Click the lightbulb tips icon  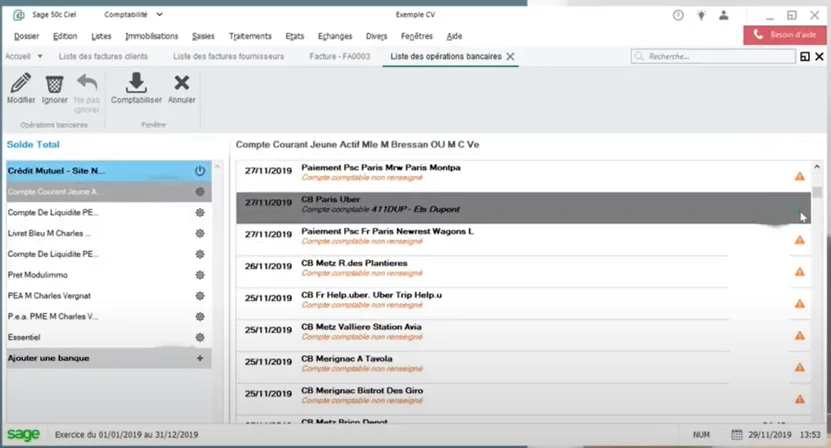click(701, 15)
